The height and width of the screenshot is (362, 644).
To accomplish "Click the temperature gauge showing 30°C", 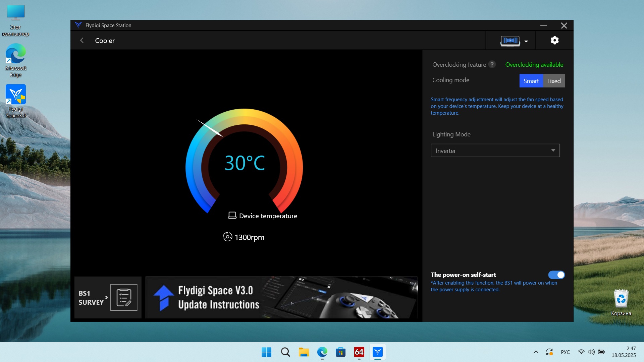I will [x=244, y=163].
